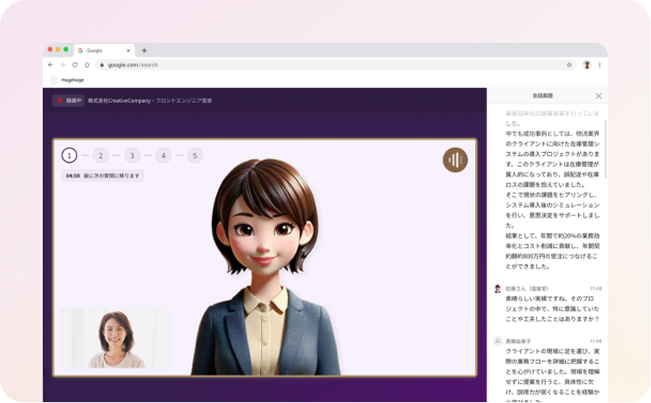Click the audio waveform icon on interview screen

pyautogui.click(x=455, y=160)
